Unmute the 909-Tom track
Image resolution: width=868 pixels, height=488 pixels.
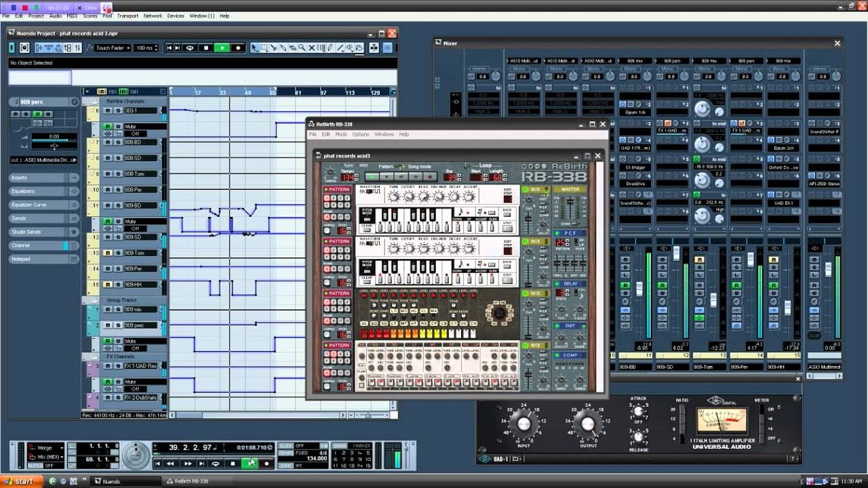[x=107, y=253]
